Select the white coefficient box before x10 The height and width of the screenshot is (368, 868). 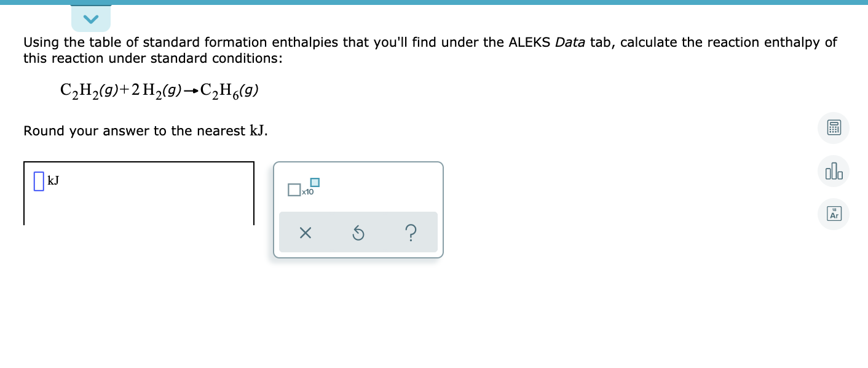[294, 190]
